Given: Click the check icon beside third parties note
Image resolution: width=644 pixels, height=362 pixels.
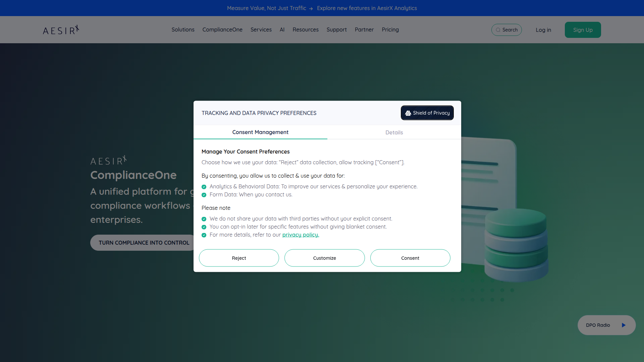Looking at the screenshot, I should coord(204,219).
